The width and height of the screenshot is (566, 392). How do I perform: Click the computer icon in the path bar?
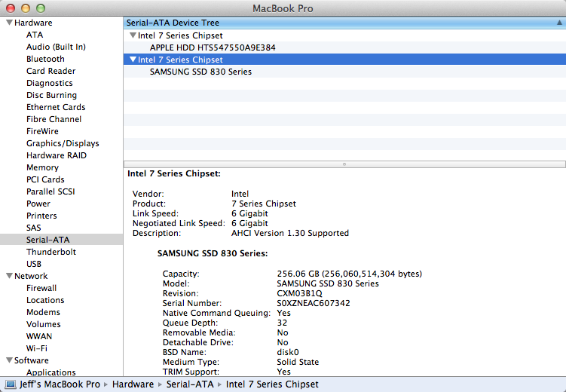[x=10, y=384]
